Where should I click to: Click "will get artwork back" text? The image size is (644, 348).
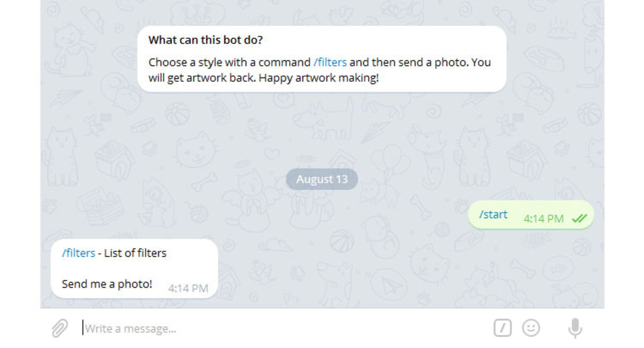(202, 78)
